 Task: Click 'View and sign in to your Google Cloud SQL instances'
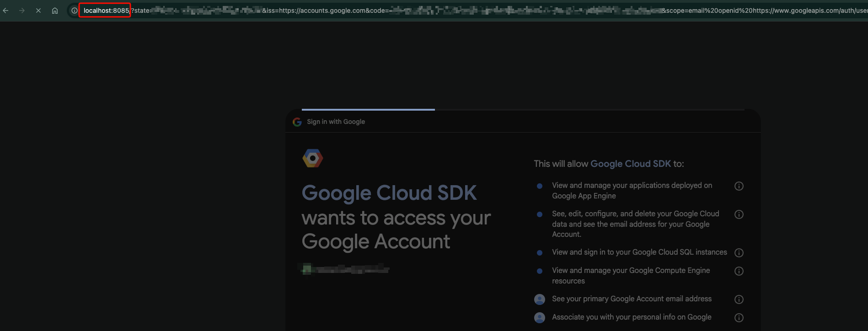pos(639,252)
